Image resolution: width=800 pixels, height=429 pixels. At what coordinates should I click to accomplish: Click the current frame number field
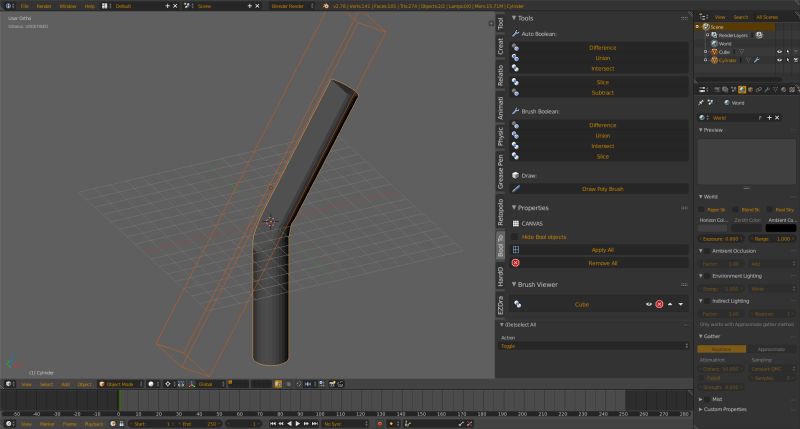coord(243,424)
